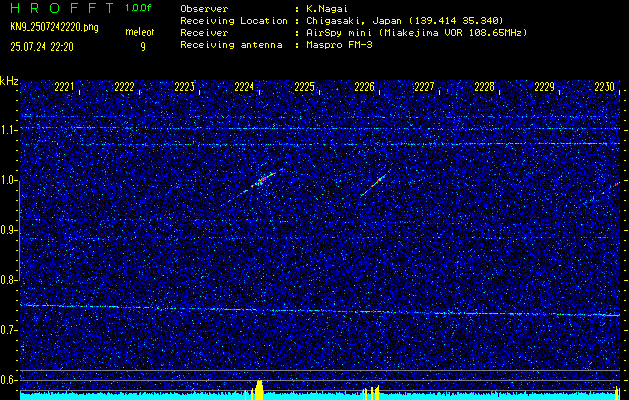This screenshot has height=400, width=629.
Task: Select the file name KN9_2507242220.png
Action: click(x=54, y=28)
